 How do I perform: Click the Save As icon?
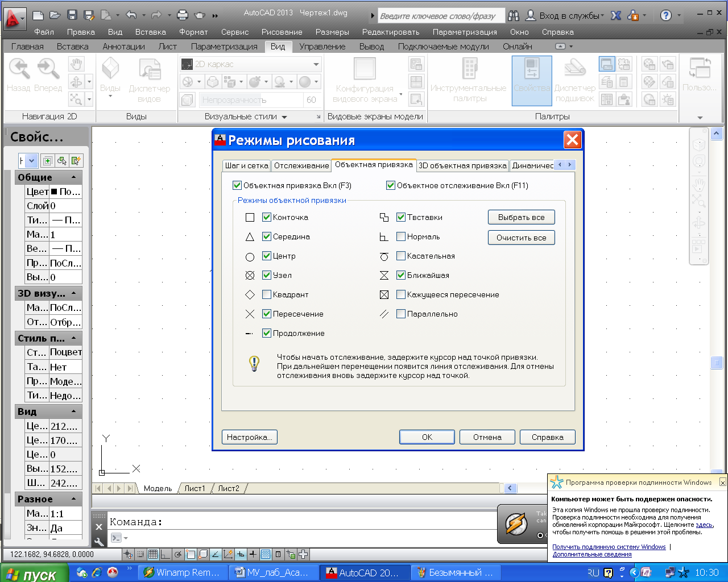(89, 15)
